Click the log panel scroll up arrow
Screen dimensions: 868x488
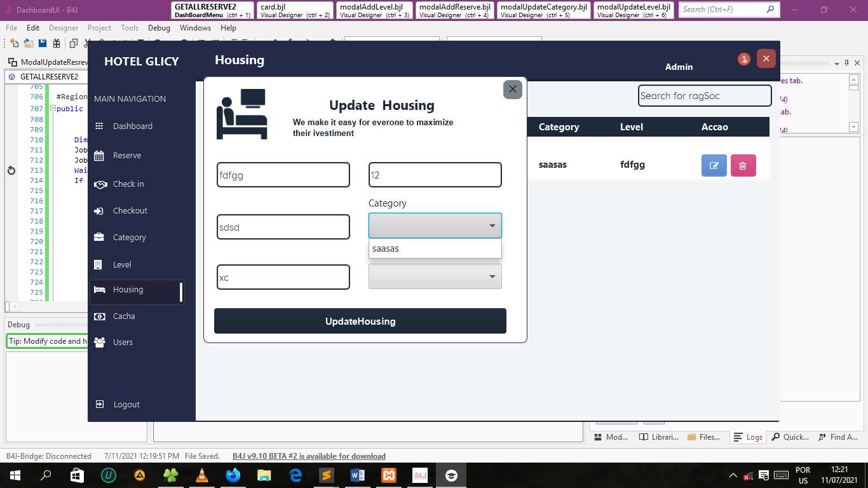[853, 79]
